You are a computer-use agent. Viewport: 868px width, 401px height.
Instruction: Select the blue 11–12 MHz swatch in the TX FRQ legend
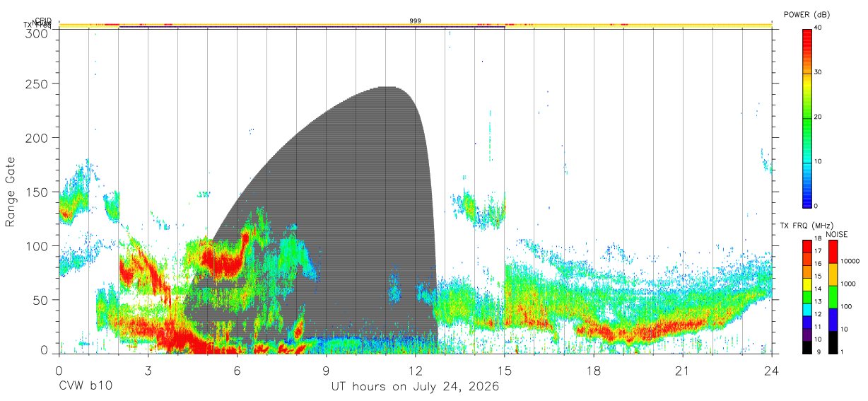[x=807, y=322]
